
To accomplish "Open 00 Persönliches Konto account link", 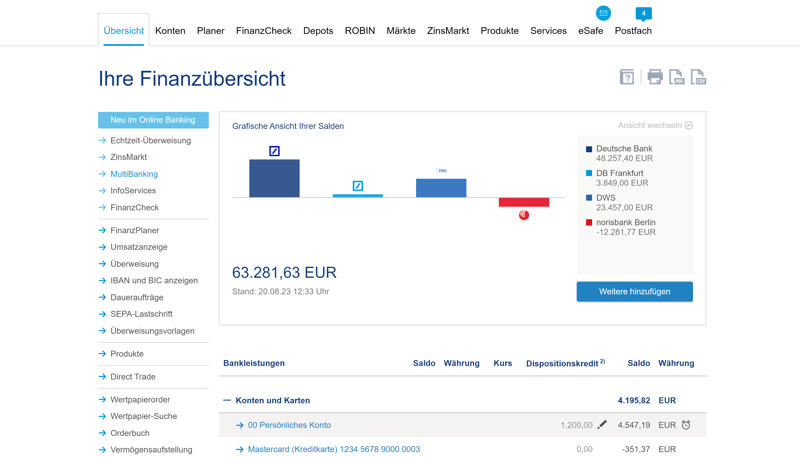I will point(289,425).
